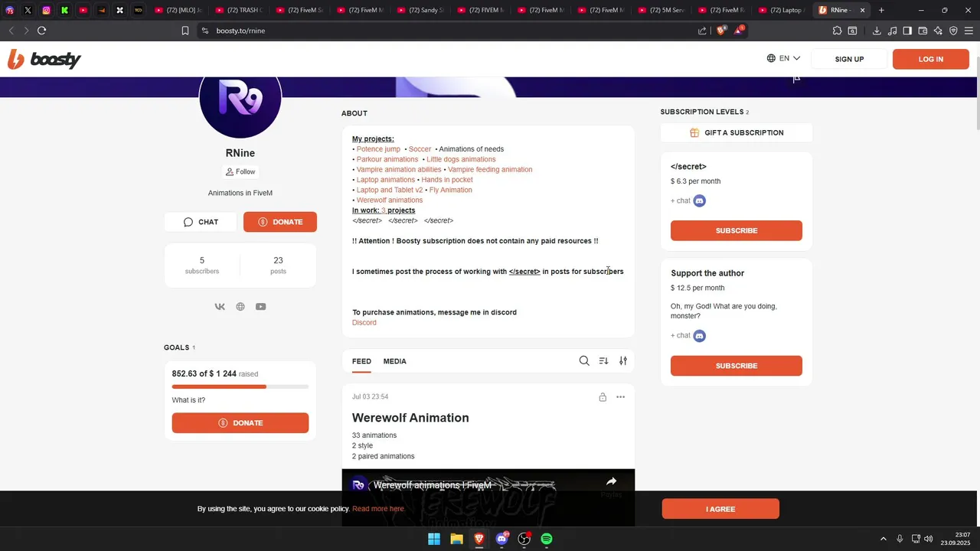Click the taskbar clock and date
Viewport: 980px width, 551px height.
click(955, 539)
